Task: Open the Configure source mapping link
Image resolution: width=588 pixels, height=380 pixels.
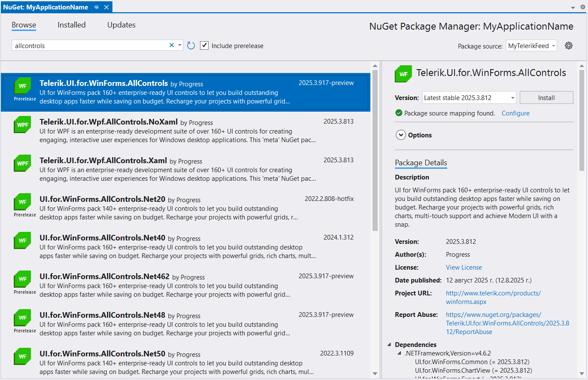Action: pyautogui.click(x=515, y=113)
